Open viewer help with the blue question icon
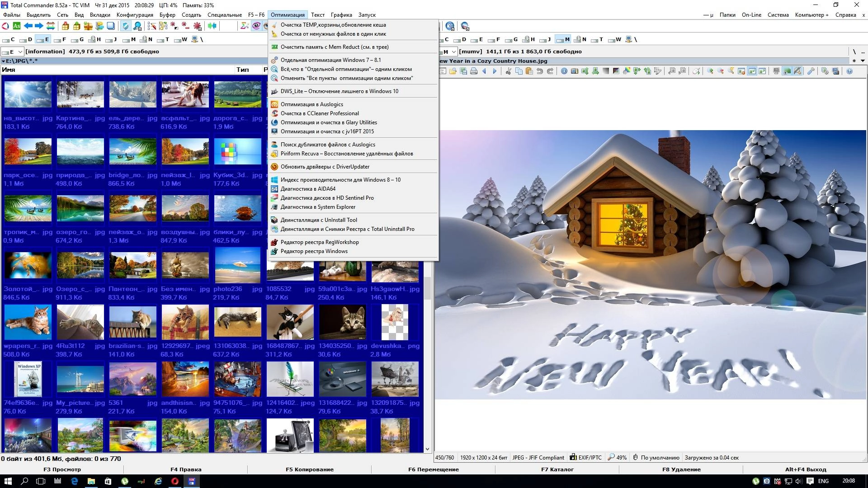 [x=849, y=71]
